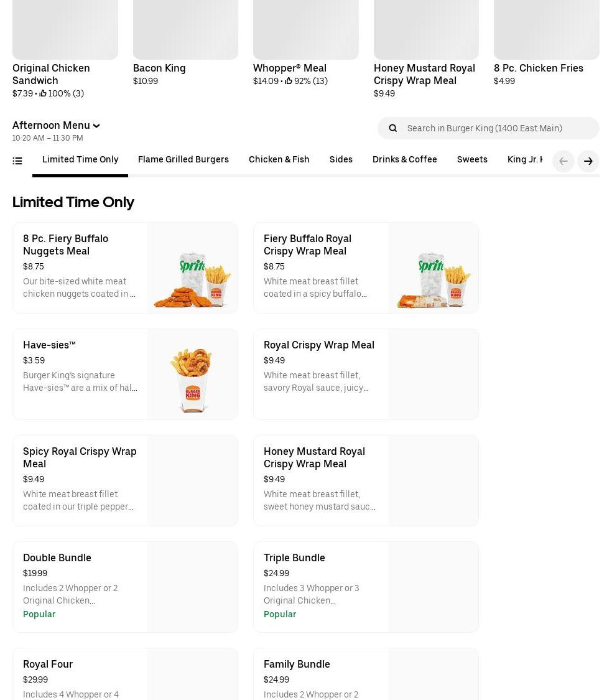Click the left arrow category scroll button

click(x=563, y=161)
